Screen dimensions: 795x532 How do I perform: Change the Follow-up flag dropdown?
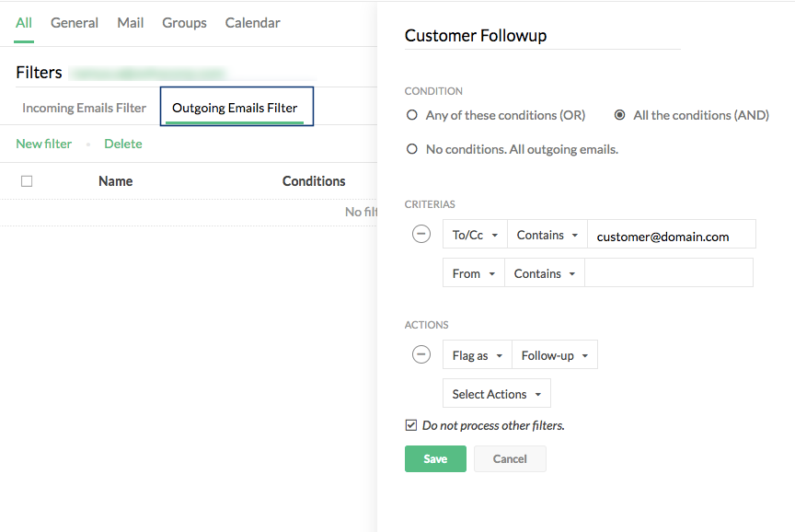coord(554,355)
